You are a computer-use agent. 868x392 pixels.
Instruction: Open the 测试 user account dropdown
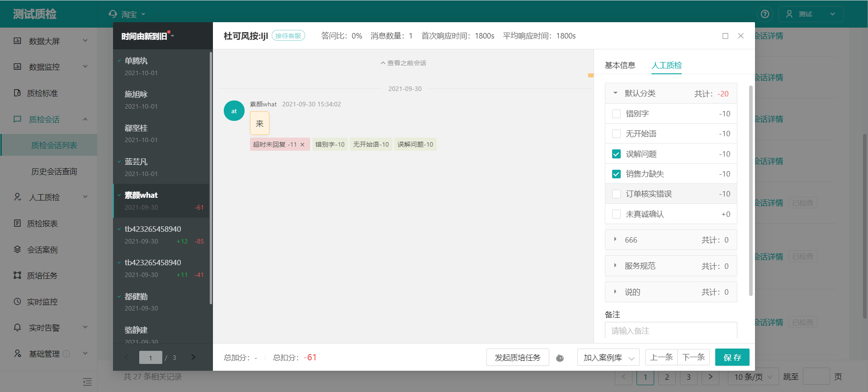[811, 14]
